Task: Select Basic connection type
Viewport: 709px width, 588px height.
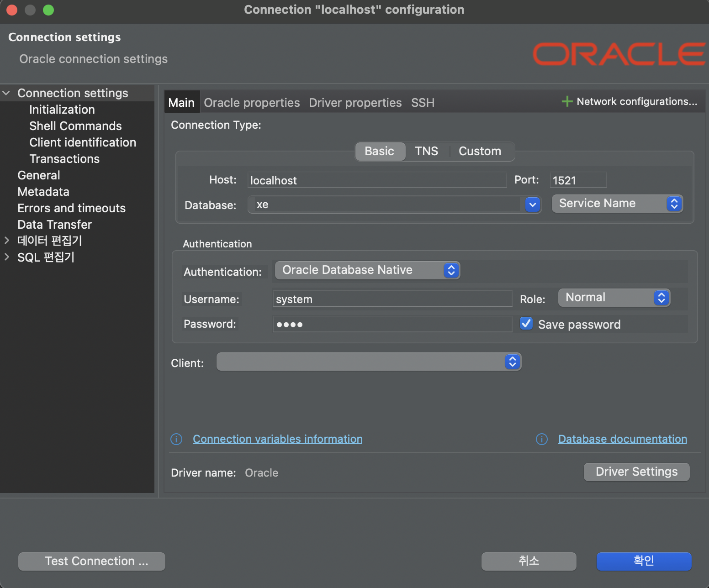Action: [x=380, y=151]
